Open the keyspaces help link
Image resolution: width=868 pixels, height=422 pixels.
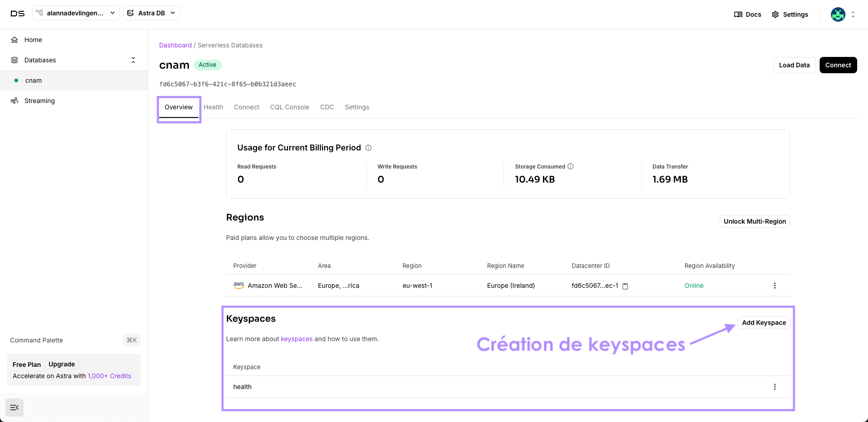click(297, 339)
